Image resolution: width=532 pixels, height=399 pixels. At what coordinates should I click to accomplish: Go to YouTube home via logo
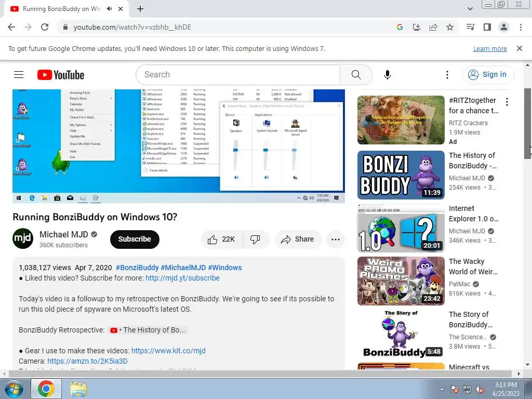61,75
